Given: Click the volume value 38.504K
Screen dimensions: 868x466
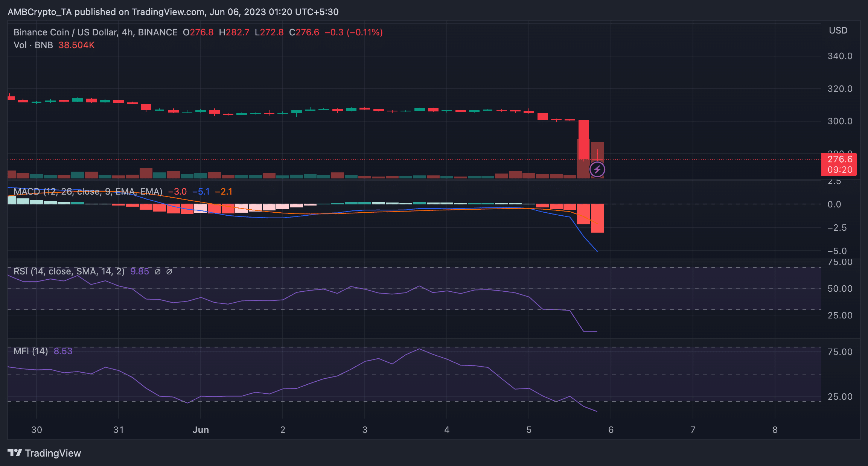Looking at the screenshot, I should [x=76, y=45].
